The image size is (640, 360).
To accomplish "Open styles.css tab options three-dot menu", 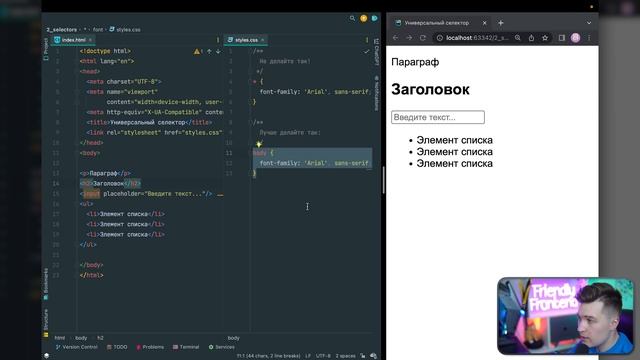I will (x=367, y=40).
